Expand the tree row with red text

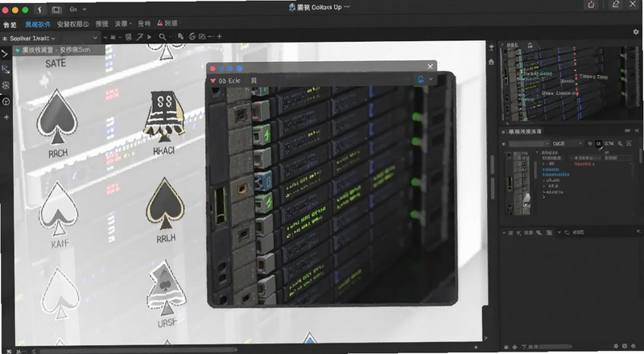click(544, 164)
